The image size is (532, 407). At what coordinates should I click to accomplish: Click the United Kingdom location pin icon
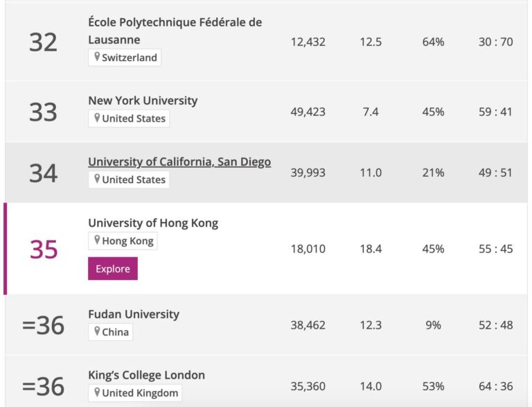(97, 392)
